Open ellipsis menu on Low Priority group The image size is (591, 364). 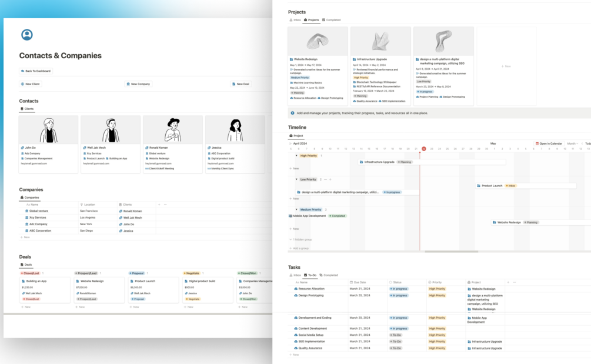[326, 179]
